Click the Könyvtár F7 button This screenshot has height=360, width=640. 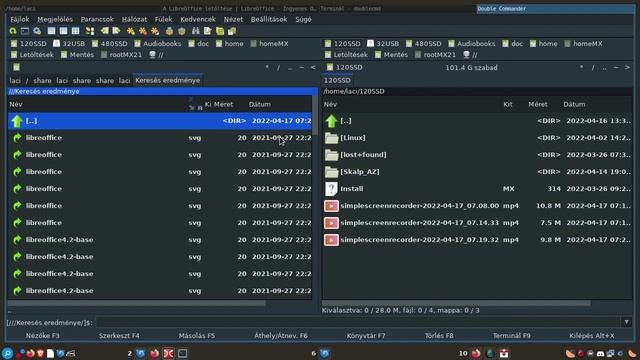pos(366,336)
